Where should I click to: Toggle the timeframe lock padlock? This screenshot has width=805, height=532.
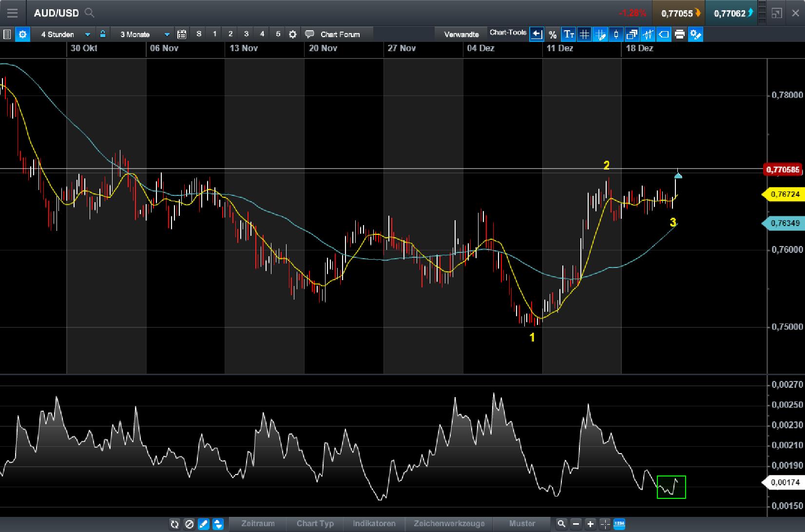point(103,34)
